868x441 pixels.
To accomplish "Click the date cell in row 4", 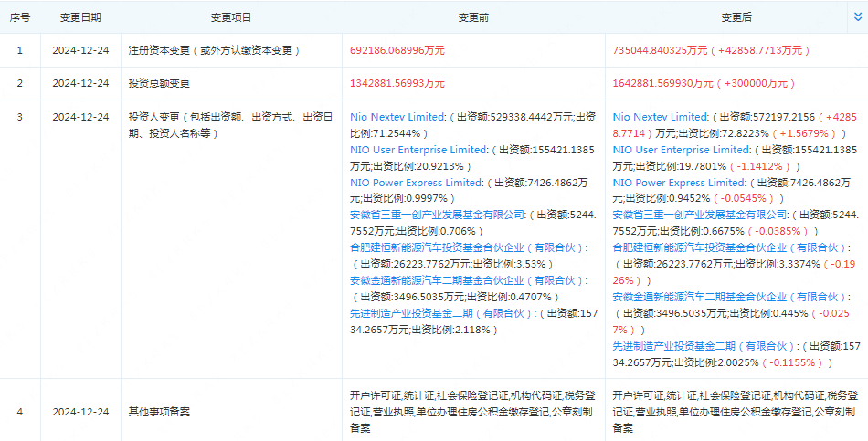I will [80, 412].
